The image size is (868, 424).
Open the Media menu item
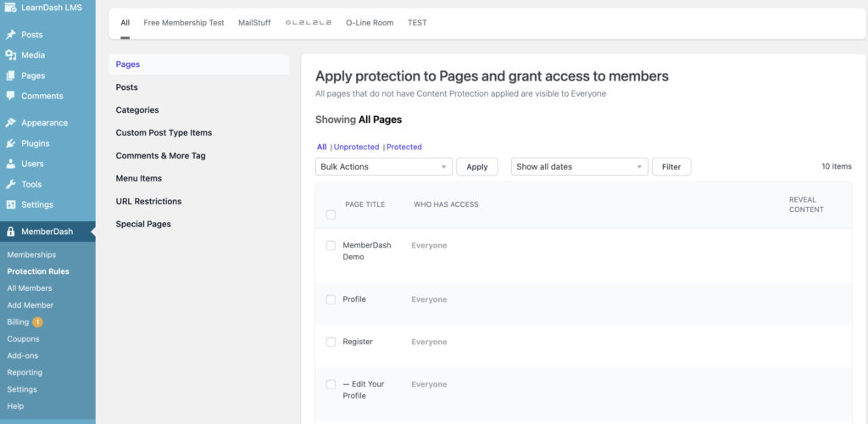pos(33,55)
